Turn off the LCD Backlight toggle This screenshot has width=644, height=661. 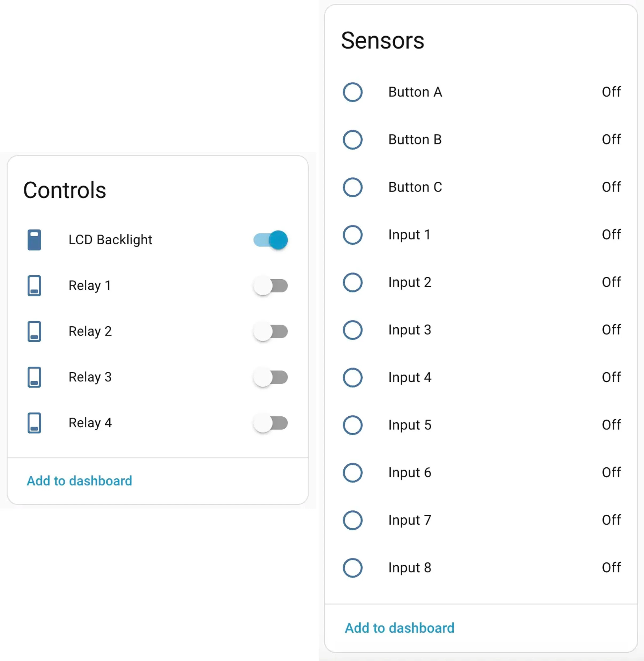pyautogui.click(x=270, y=240)
